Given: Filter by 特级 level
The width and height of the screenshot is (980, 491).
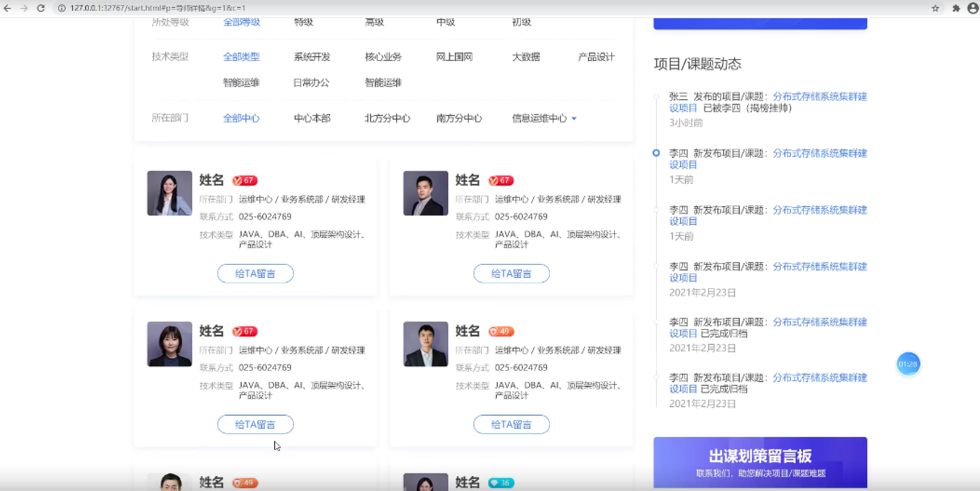Looking at the screenshot, I should (304, 22).
